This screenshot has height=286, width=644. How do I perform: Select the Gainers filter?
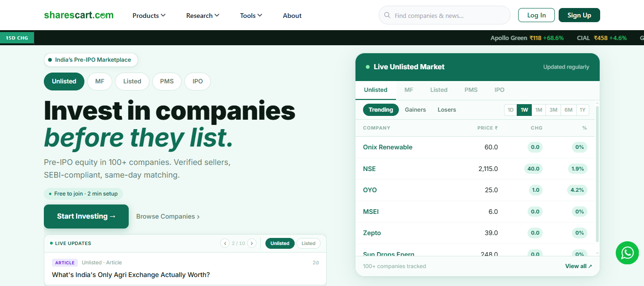coord(415,110)
